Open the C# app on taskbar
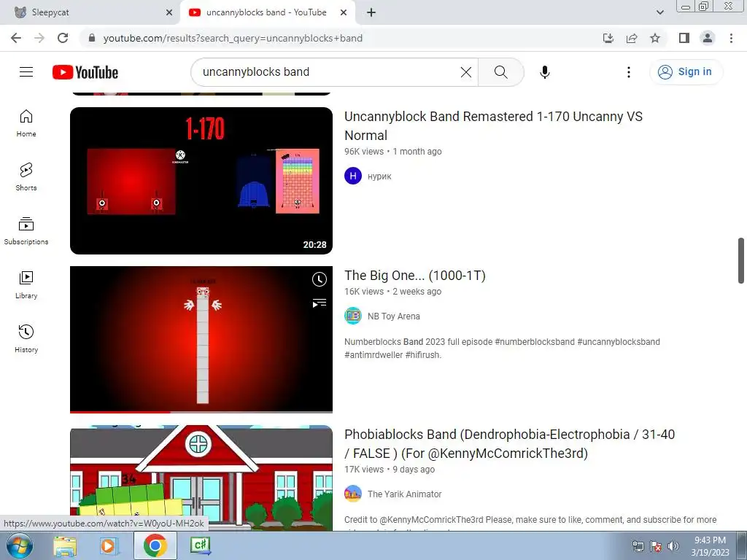Image resolution: width=747 pixels, height=560 pixels. [x=200, y=545]
